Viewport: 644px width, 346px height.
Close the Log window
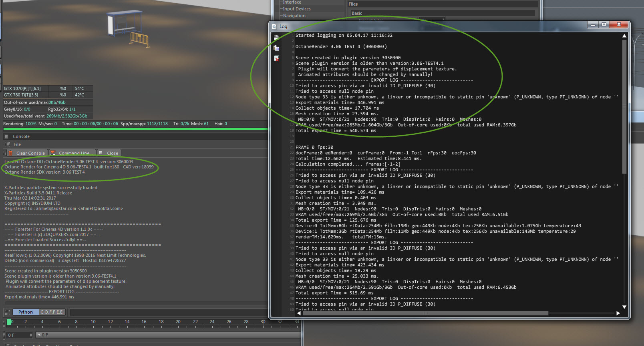point(619,24)
